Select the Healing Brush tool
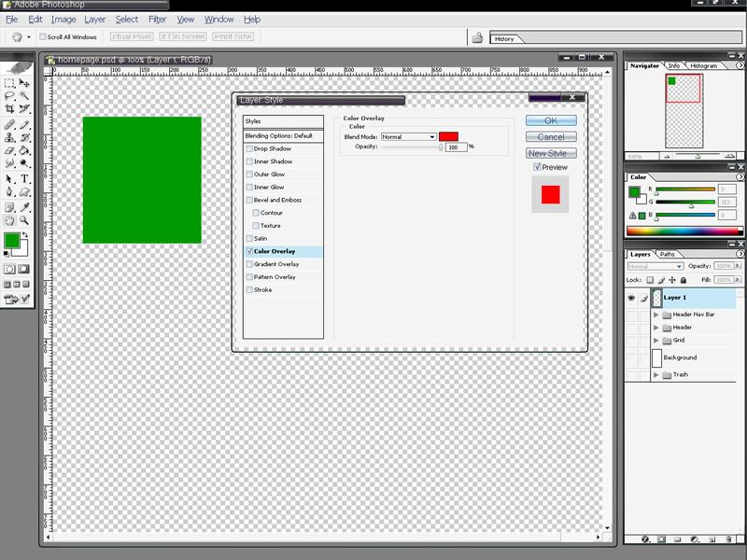The image size is (747, 560). [9, 125]
